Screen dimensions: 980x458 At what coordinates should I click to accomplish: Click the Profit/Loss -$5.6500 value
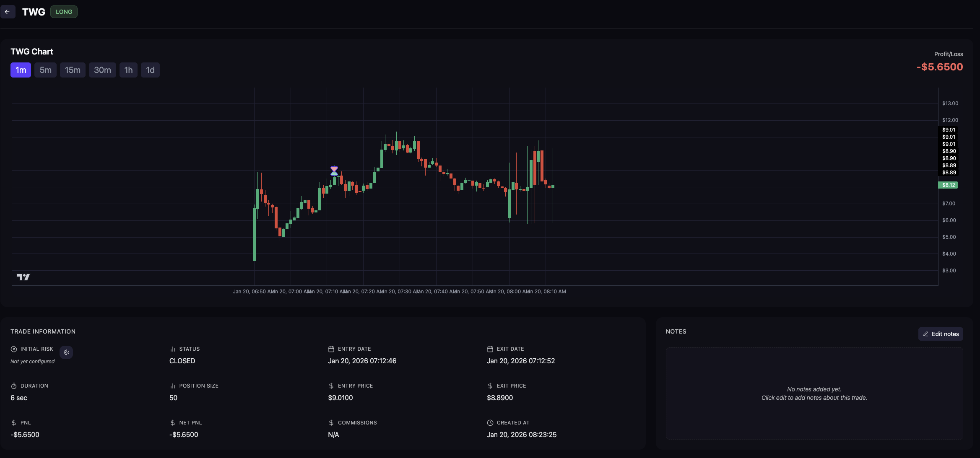coord(939,67)
